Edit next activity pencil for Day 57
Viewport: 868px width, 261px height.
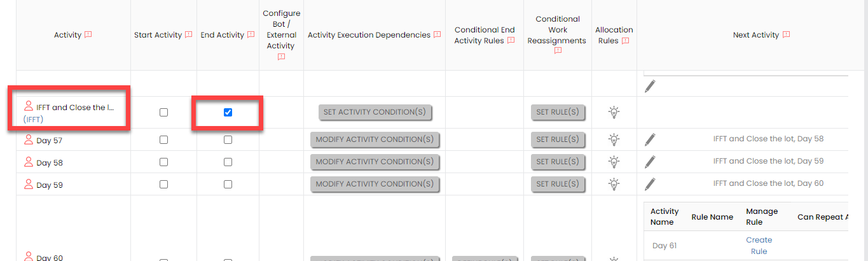(x=650, y=139)
